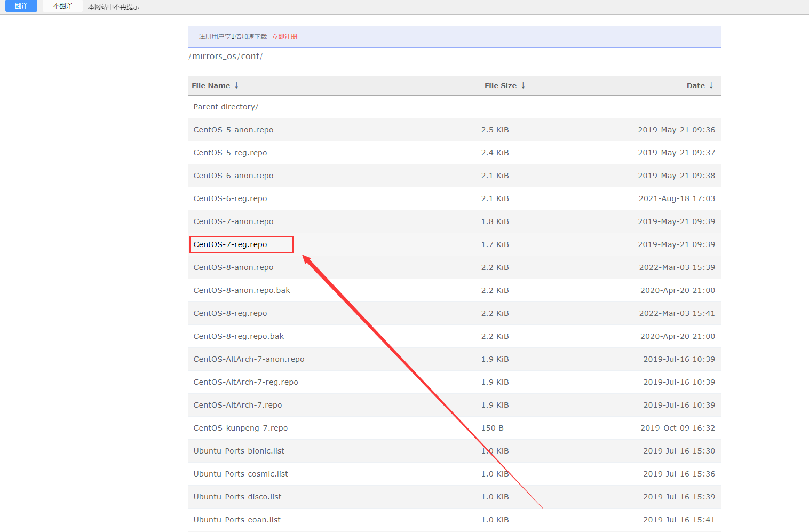Image resolution: width=809 pixels, height=532 pixels.
Task: Select the 150 B size cell
Action: 492,428
